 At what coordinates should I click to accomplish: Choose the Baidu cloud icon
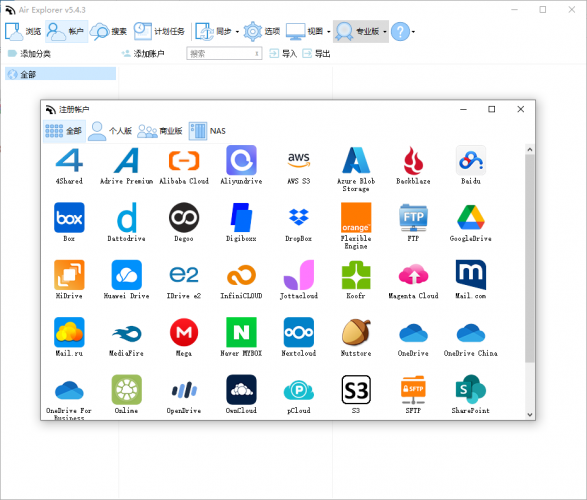click(x=471, y=161)
